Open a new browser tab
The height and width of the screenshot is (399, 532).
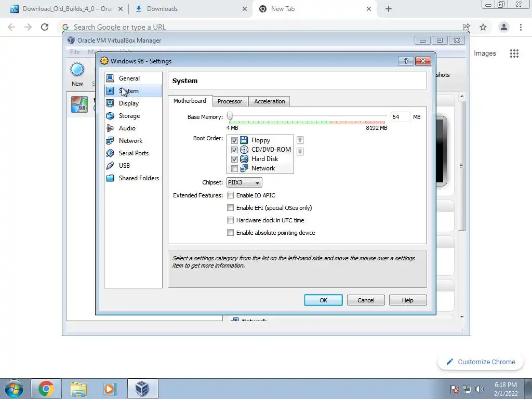coord(389,9)
